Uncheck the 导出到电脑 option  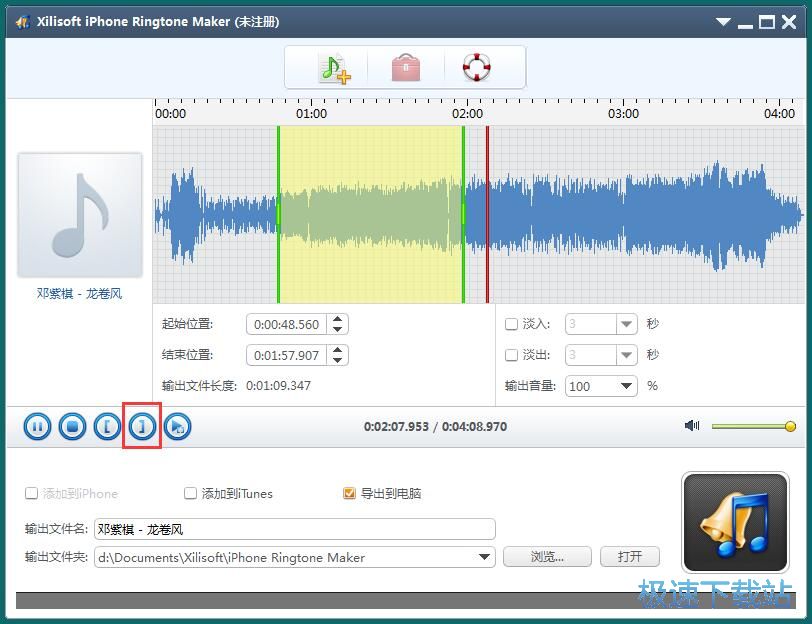click(350, 493)
